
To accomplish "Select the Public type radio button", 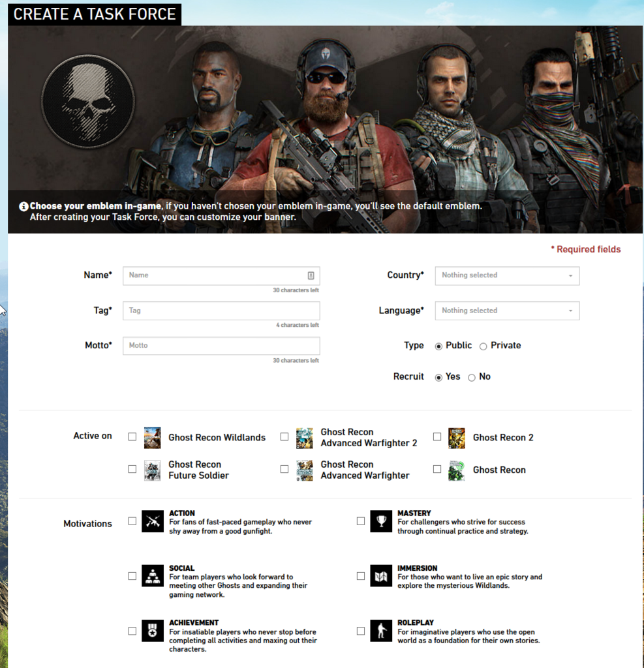I will pos(438,346).
